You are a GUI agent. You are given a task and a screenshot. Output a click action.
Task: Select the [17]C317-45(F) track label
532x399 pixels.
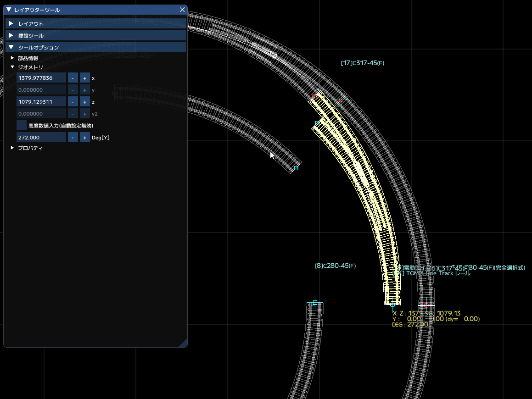(362, 63)
